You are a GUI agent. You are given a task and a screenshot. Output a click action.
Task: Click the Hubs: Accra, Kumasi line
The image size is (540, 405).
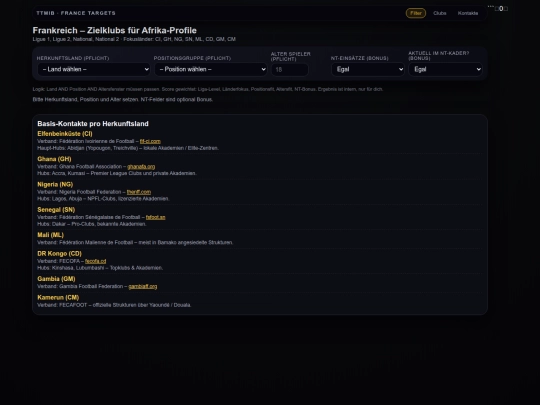click(117, 173)
